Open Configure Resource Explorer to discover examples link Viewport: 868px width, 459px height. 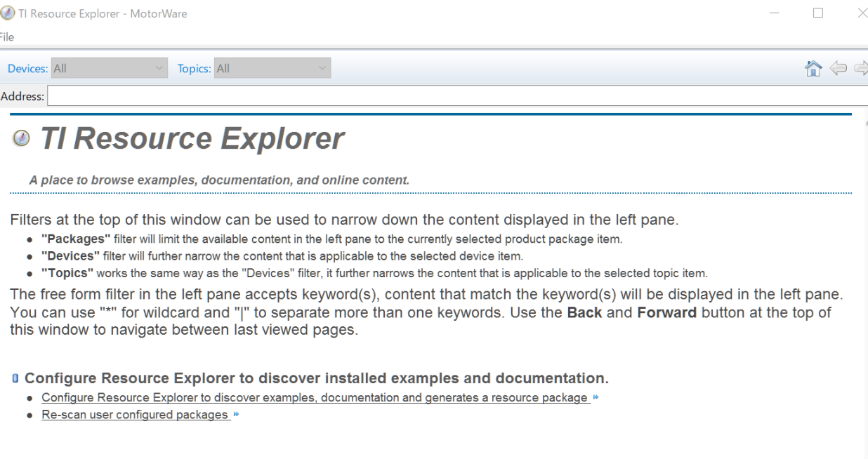(x=315, y=398)
